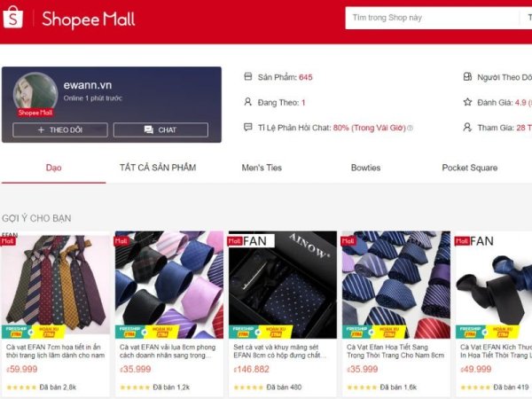Click the question mark icon beside chat response rate
Viewport: 532px width, 399px height.
coord(411,128)
